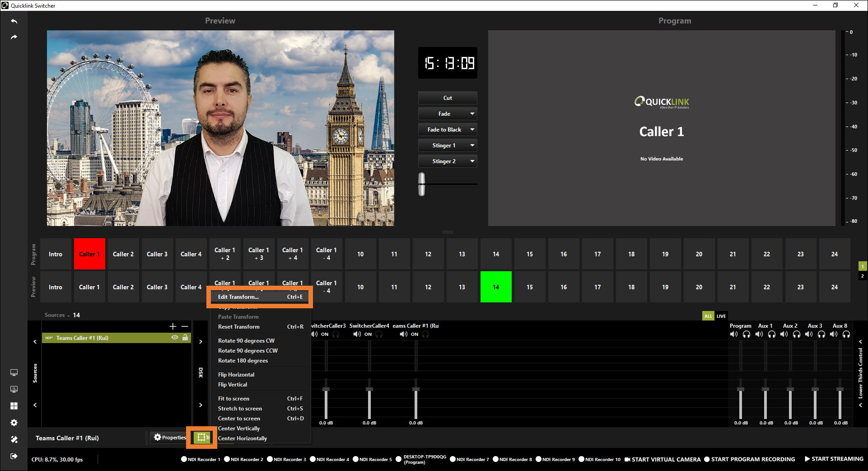
Task: Click the Program volume fader handle
Action: (x=740, y=389)
